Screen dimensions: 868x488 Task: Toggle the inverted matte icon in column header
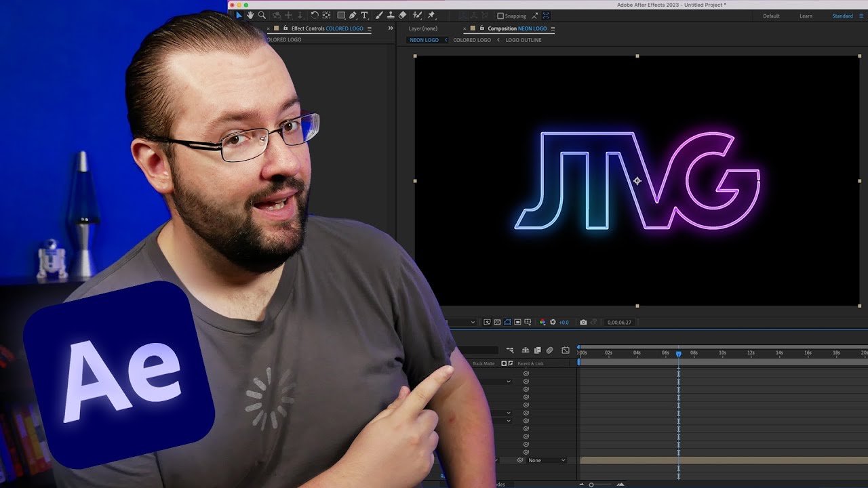point(511,363)
